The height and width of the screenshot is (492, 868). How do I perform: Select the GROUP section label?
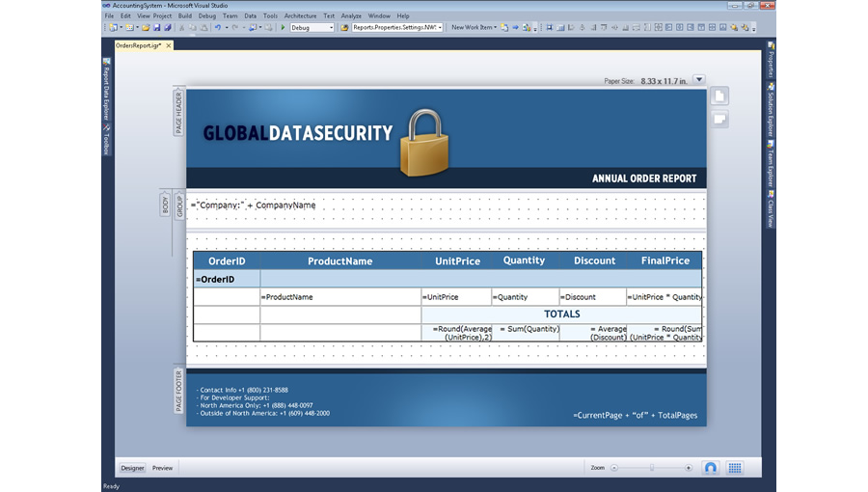tap(179, 206)
